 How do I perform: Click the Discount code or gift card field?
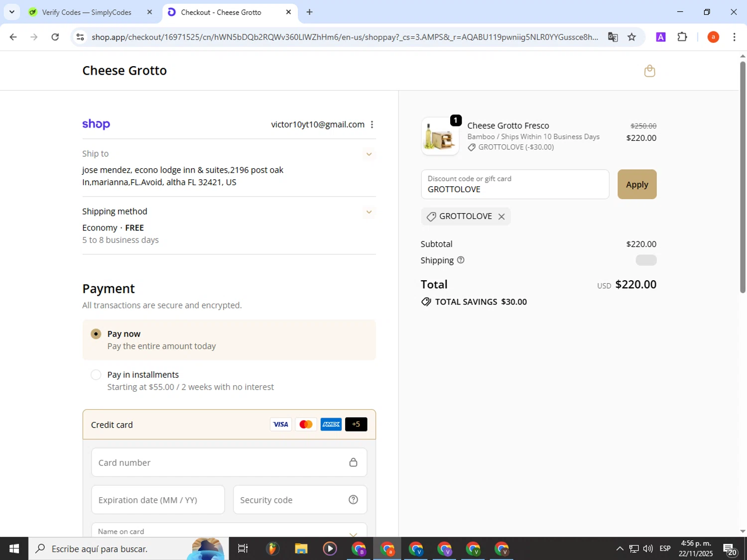pyautogui.click(x=515, y=184)
